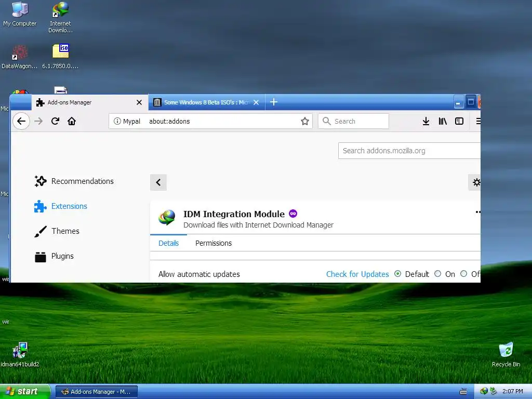Select On for automatic updates

pyautogui.click(x=437, y=274)
